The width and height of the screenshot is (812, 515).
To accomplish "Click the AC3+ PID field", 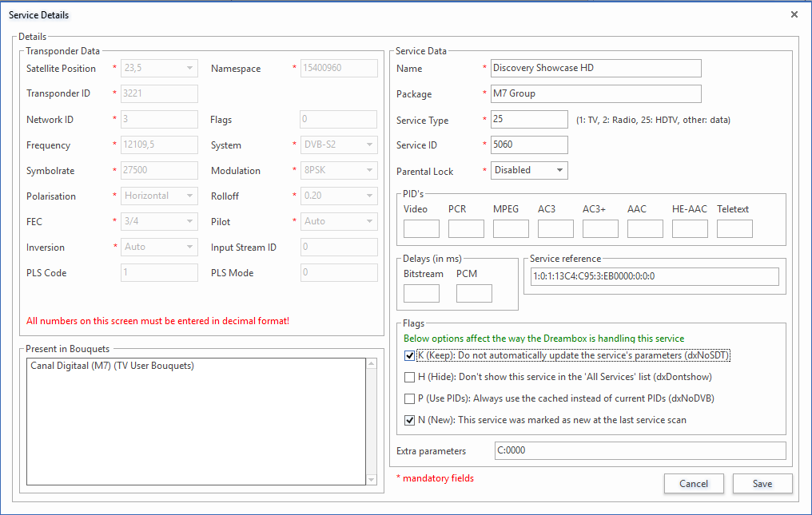I will [x=600, y=229].
